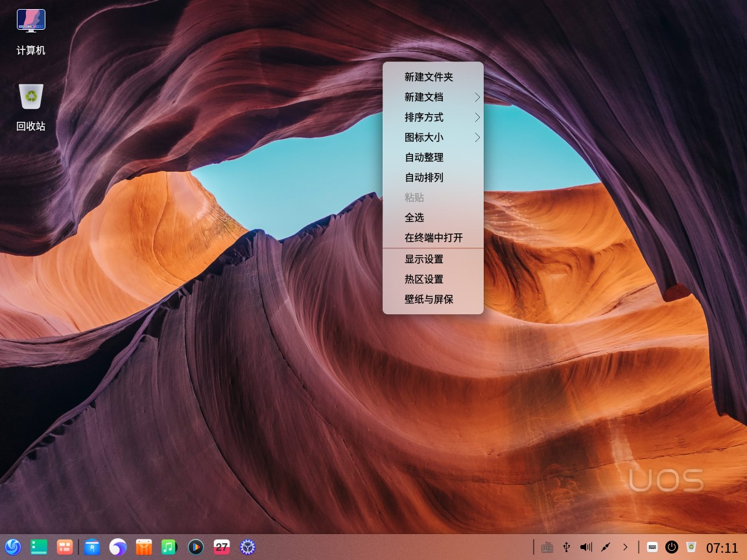Open 热区设置 from context menu

click(433, 279)
